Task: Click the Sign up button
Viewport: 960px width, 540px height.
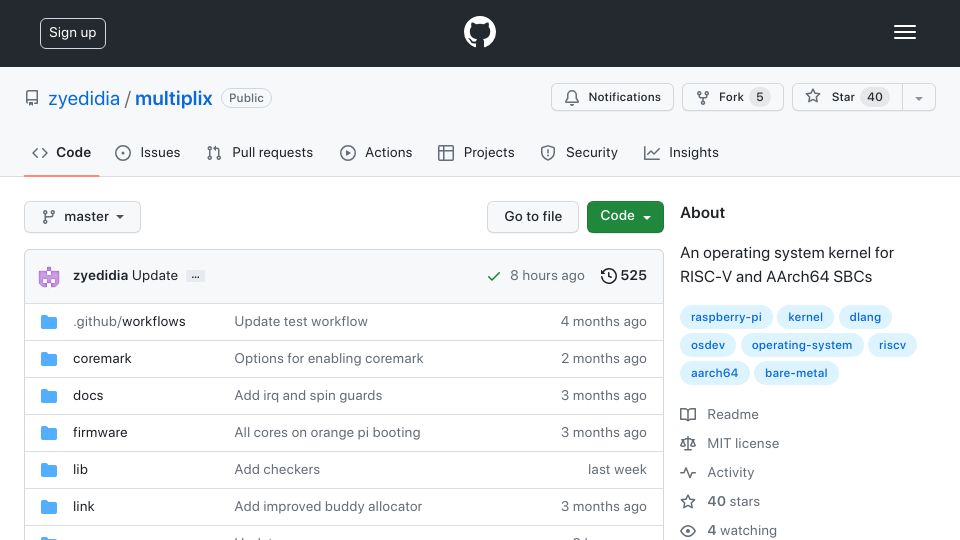Action: pyautogui.click(x=73, y=33)
